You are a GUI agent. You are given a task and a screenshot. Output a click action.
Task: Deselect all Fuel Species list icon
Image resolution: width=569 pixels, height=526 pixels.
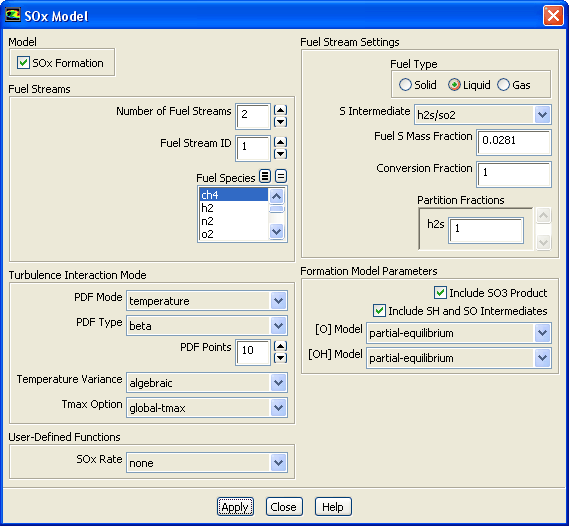pyautogui.click(x=281, y=177)
